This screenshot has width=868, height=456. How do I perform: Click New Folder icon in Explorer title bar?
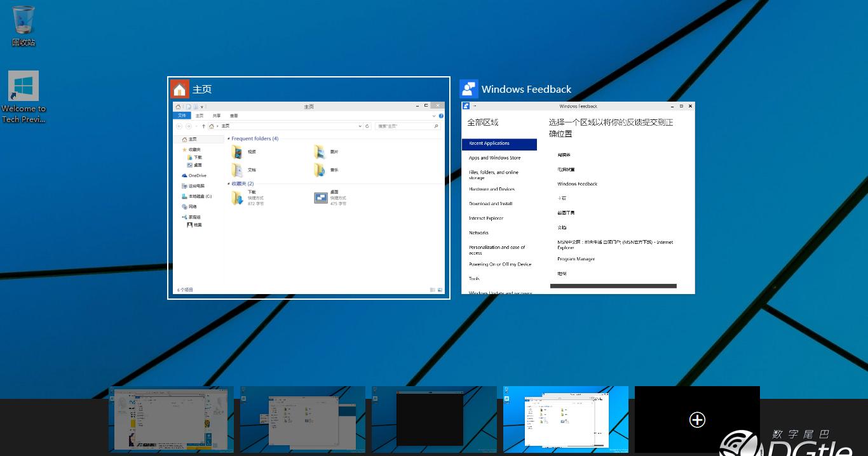tap(196, 107)
